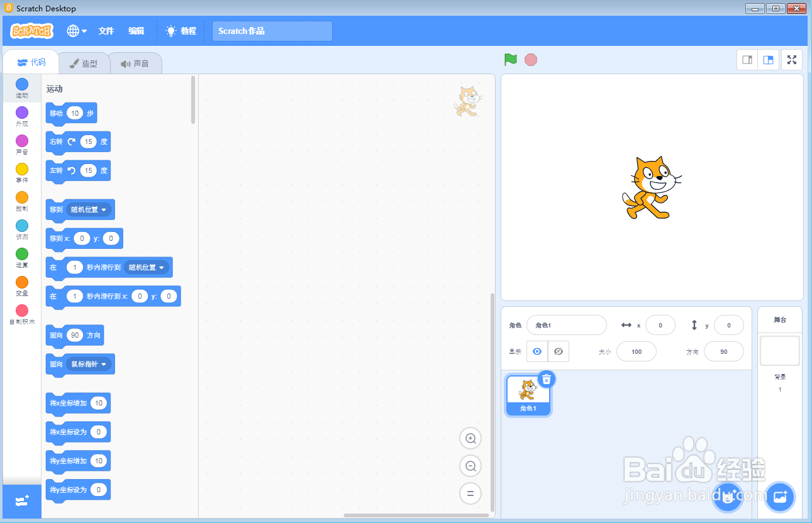Click the Scratch作品 project name field

coord(272,30)
